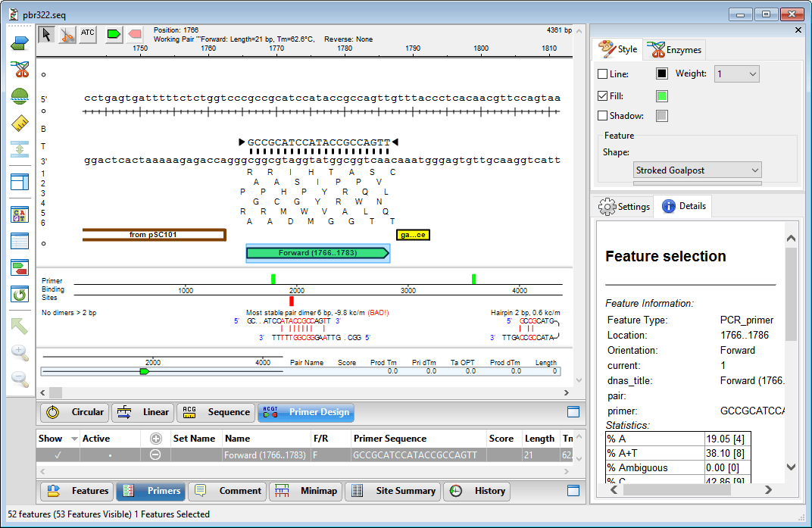Maximize the view panel beside Primer Design

573,412
